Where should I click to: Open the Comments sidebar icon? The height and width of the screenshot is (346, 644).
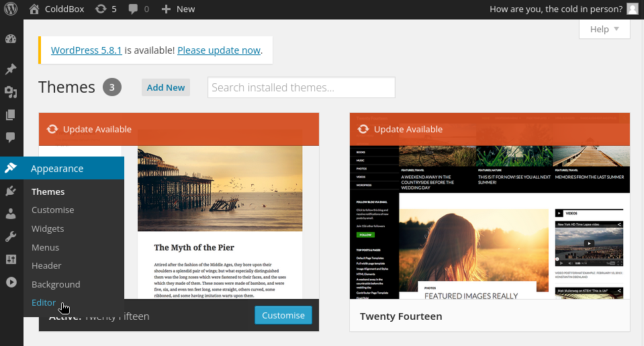pos(11,137)
